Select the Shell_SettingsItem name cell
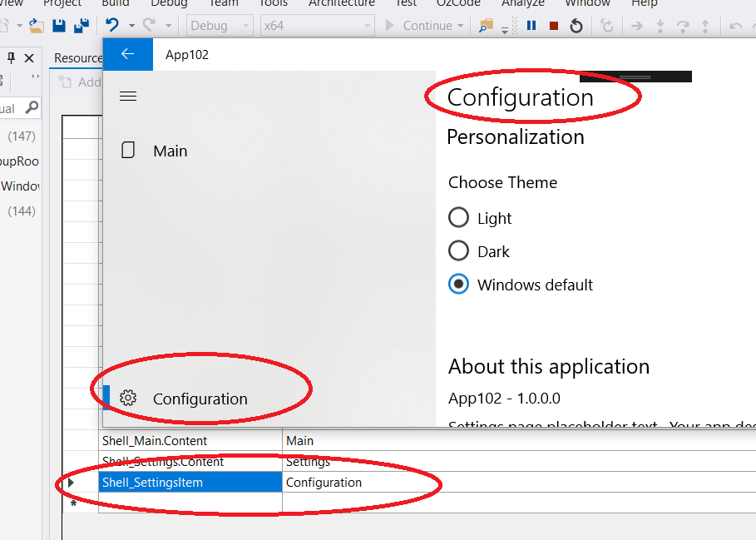This screenshot has width=756, height=540. 190,482
